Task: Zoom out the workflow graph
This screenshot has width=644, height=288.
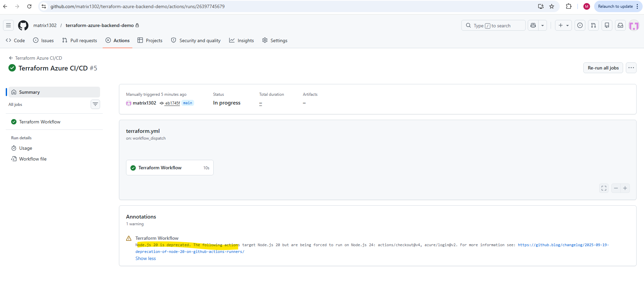Action: 616,188
